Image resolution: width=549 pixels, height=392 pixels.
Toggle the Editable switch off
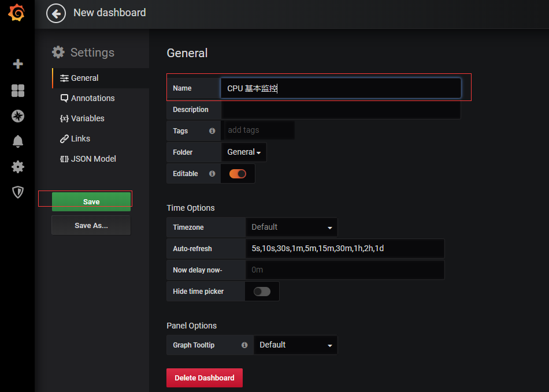tap(238, 174)
